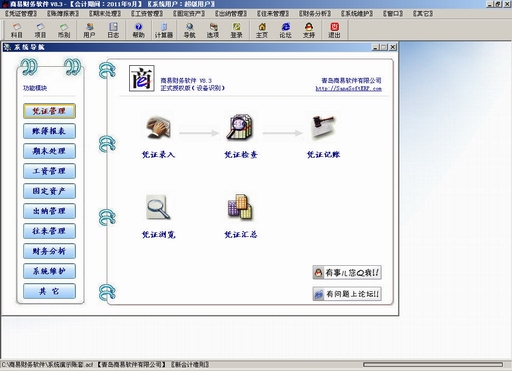Select 其它 module button in sidebar
Image resolution: width=512 pixels, height=371 pixels.
pyautogui.click(x=49, y=291)
